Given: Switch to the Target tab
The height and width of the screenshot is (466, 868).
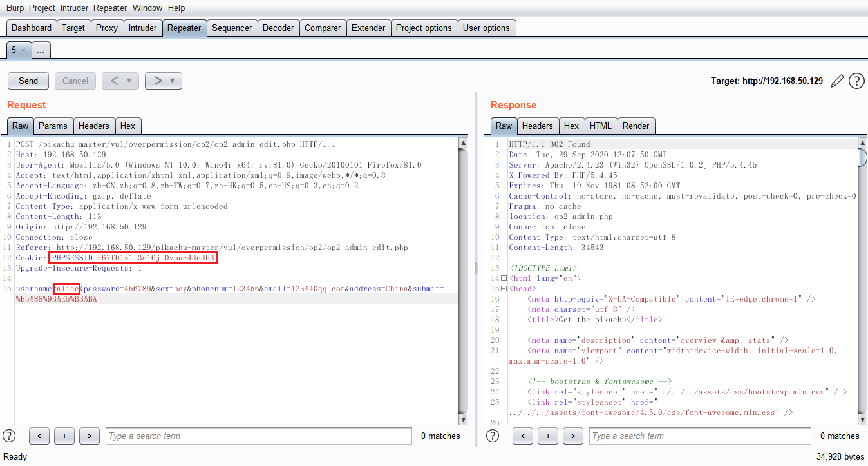Looking at the screenshot, I should 73,28.
